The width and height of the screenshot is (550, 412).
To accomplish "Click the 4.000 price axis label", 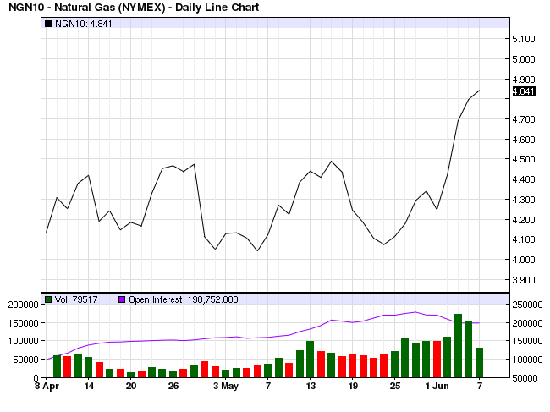I will 524,259.
